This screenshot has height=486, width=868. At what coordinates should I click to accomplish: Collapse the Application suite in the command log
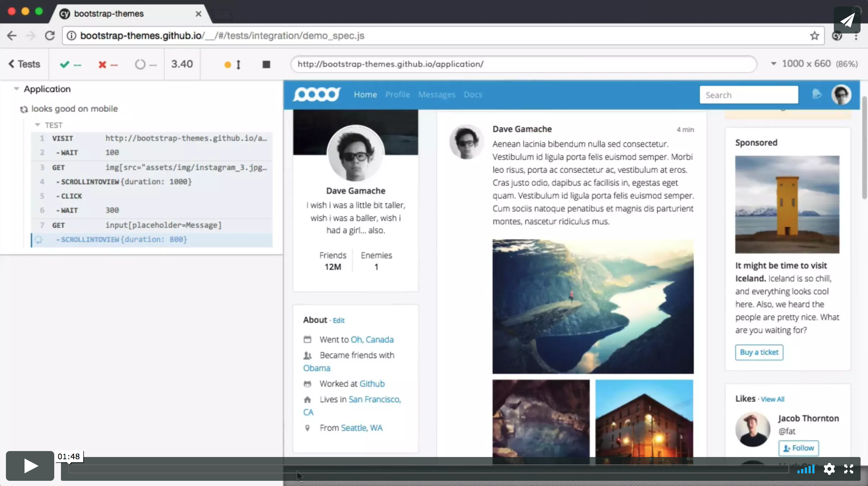[16, 88]
